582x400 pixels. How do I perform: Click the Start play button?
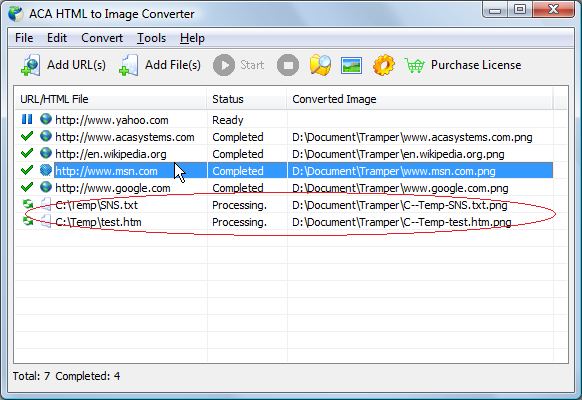pyautogui.click(x=224, y=65)
